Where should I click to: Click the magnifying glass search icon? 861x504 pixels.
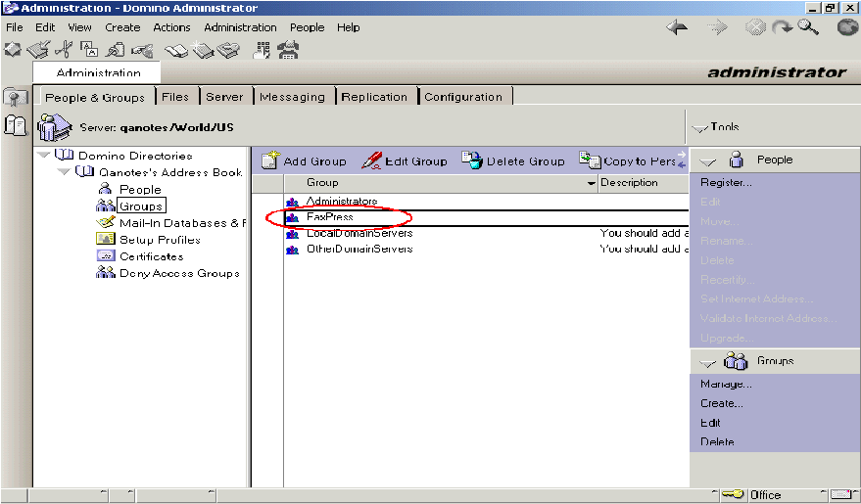pyautogui.click(x=808, y=28)
